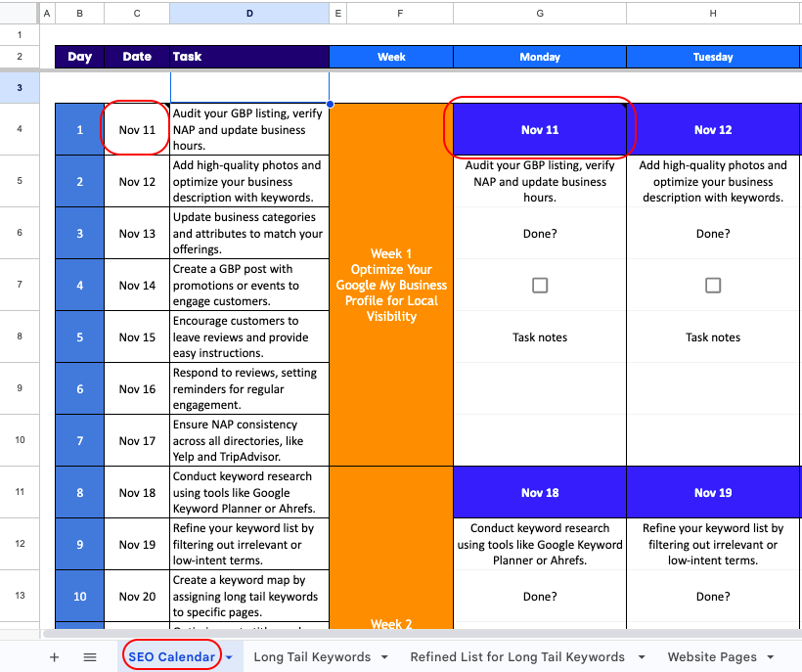Screen dimensions: 802x672
Task: Open the Refined List for Long Tail Keywords tab
Action: coord(516,657)
